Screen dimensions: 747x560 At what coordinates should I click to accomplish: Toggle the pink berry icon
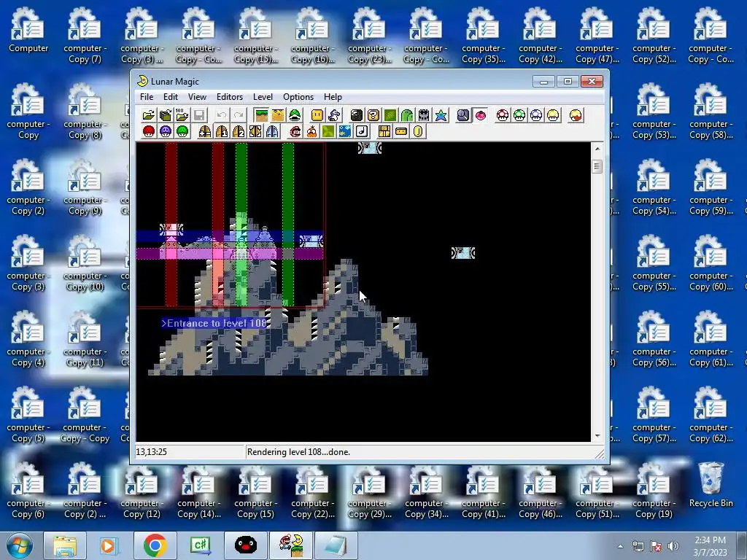tap(480, 115)
